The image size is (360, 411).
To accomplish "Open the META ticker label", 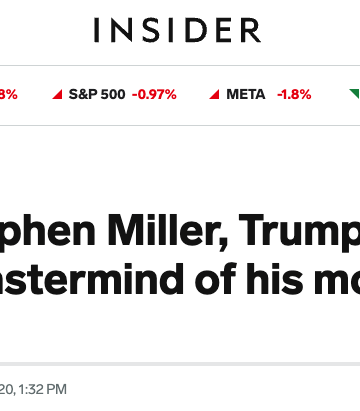I will 246,94.
